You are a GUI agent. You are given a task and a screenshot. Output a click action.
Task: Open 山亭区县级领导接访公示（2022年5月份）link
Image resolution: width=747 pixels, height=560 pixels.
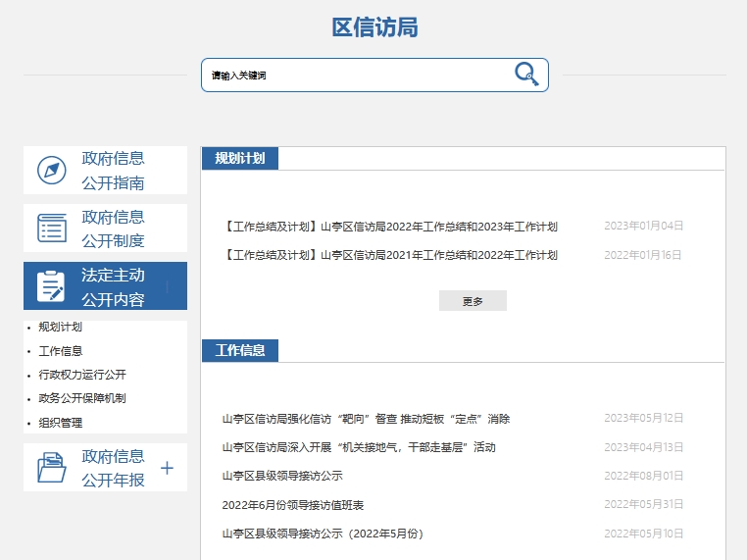click(x=323, y=534)
